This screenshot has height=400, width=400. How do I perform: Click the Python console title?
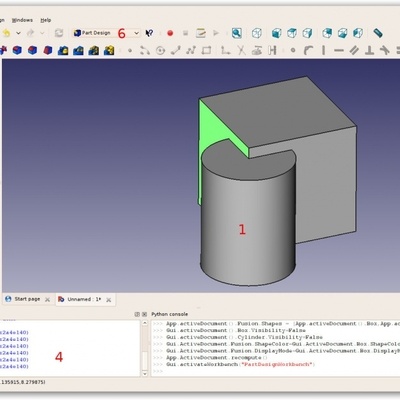[x=170, y=314]
